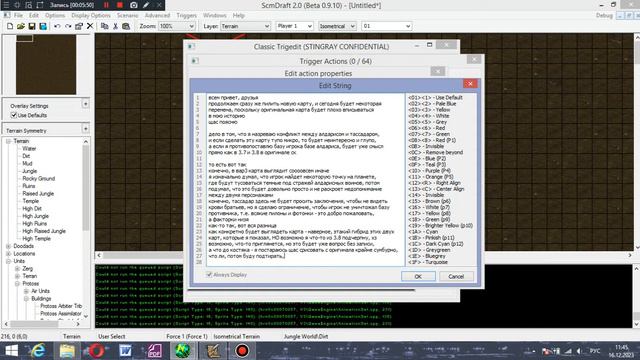
Task: Collapse the Terrain Symmetry panel
Action: [x=85, y=129]
